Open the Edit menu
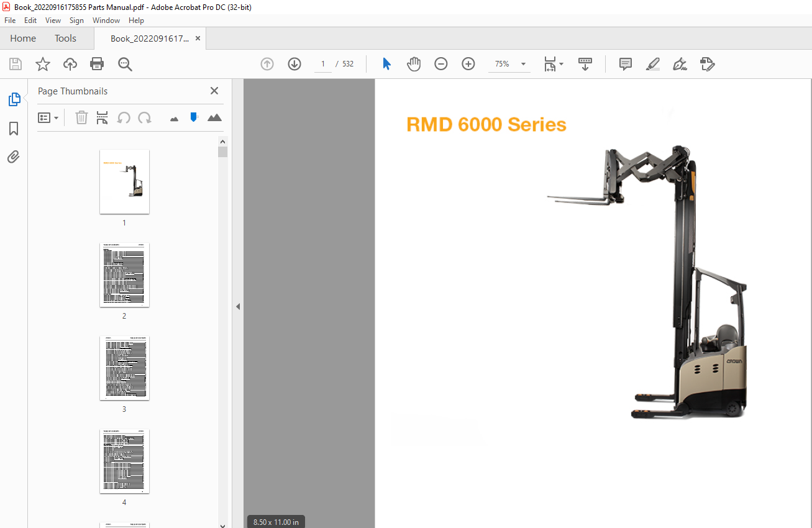 pos(30,20)
